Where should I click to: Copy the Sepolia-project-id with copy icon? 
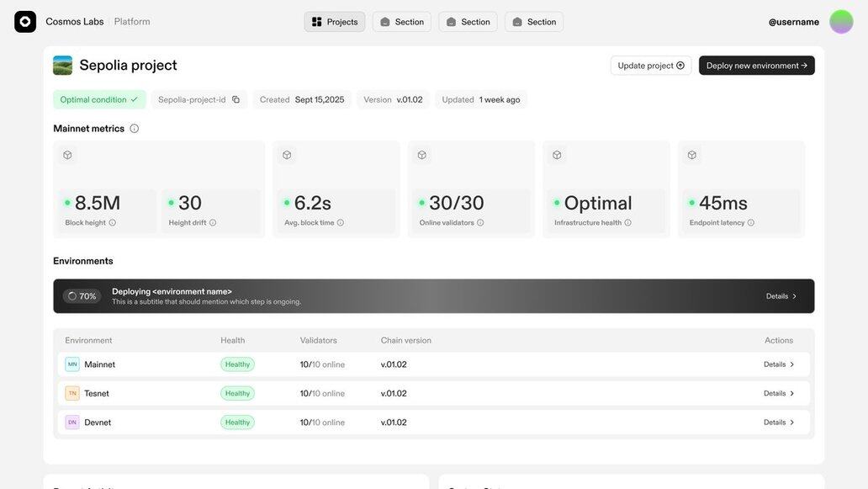pyautogui.click(x=236, y=99)
